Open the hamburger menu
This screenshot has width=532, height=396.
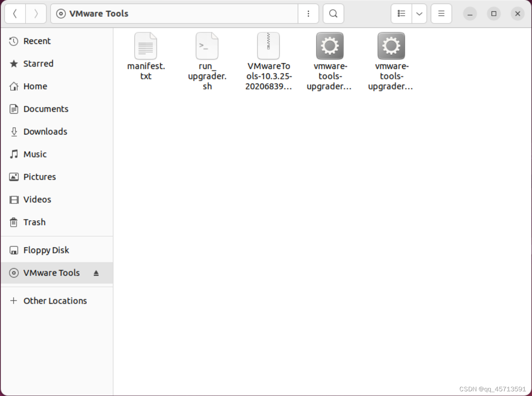(x=441, y=13)
